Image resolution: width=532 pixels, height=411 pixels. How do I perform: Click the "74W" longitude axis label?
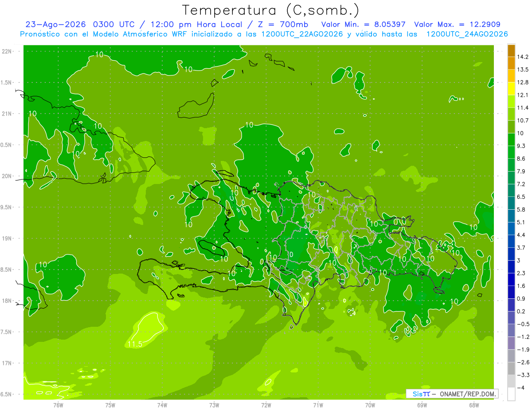point(162,405)
